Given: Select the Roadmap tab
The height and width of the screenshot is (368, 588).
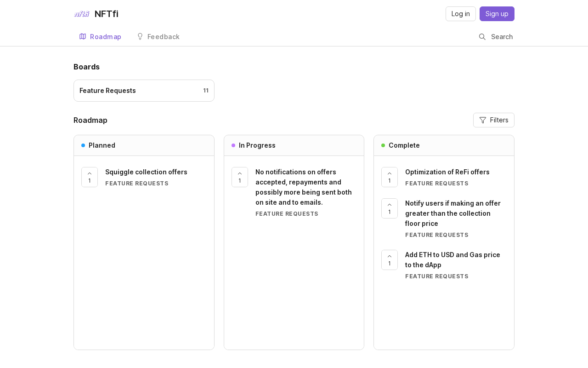Looking at the screenshot, I should 100,37.
